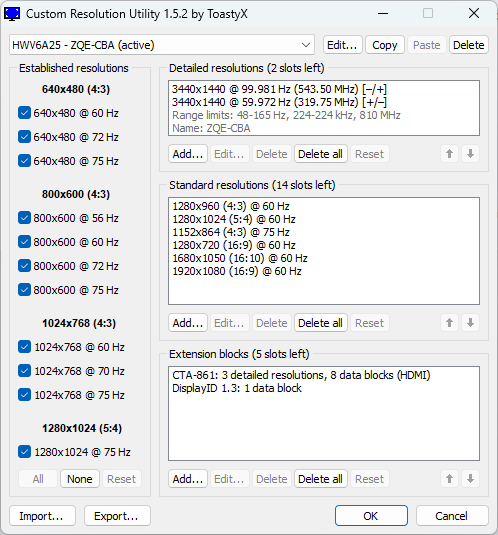The height and width of the screenshot is (535, 498).
Task: Click Edit next to monitor dropdown
Action: [x=342, y=45]
